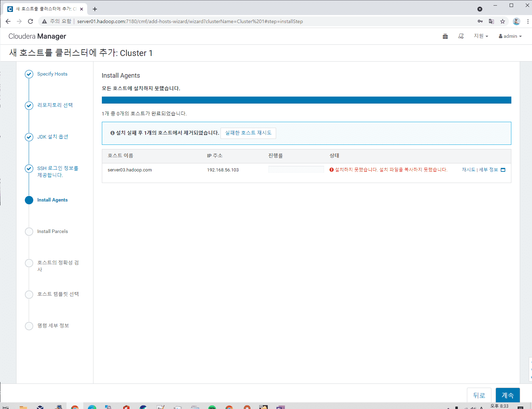This screenshot has width=532, height=409.
Task: Go to the SSH 로그인 정보 step
Action: point(58,171)
